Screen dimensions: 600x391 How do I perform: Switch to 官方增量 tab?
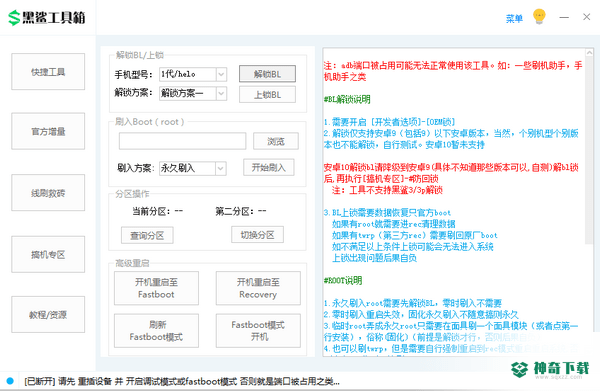pos(48,131)
